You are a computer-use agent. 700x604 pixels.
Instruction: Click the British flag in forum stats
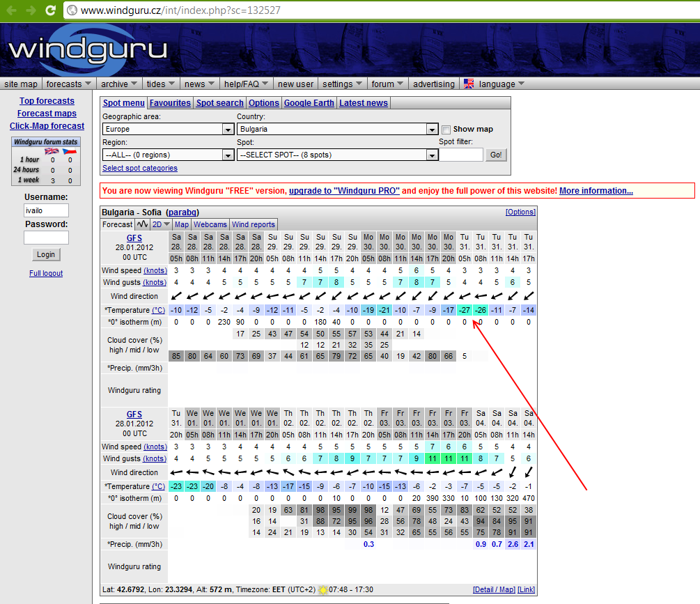pos(52,151)
